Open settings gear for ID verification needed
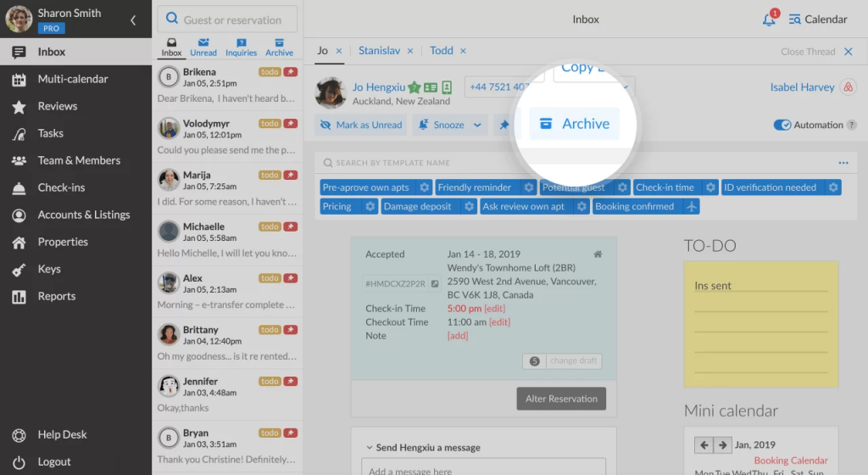868x475 pixels. (x=833, y=187)
